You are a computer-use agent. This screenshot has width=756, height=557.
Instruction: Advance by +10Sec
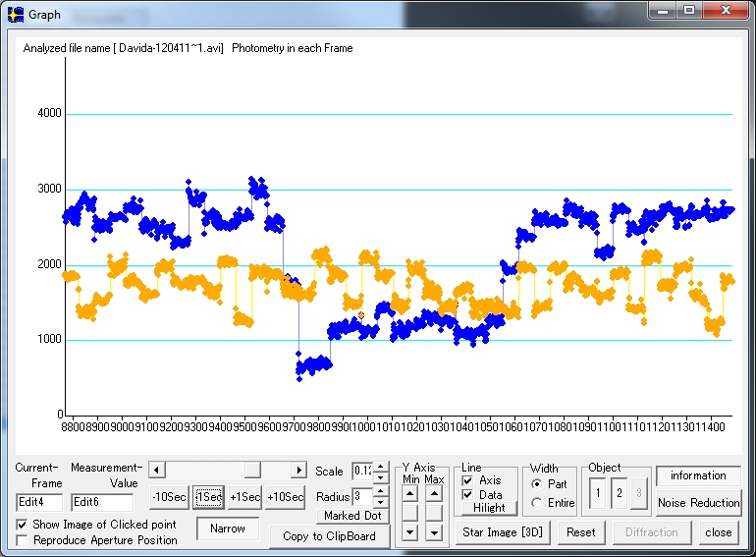coord(285,497)
